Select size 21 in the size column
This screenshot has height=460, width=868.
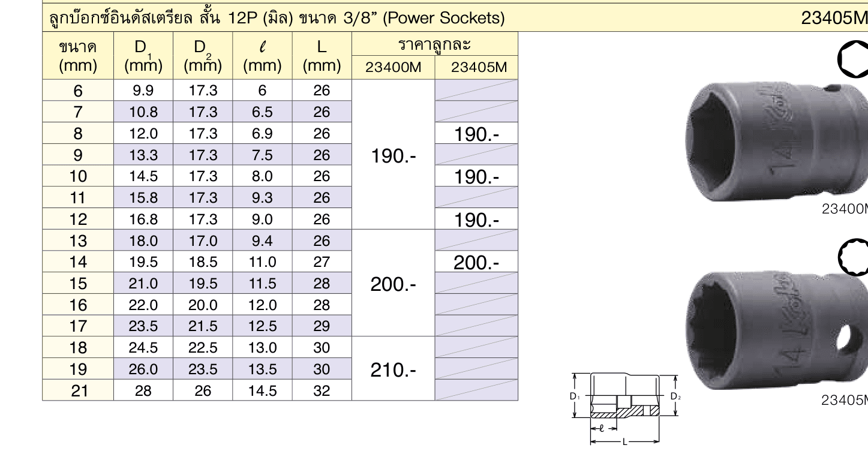pos(78,390)
